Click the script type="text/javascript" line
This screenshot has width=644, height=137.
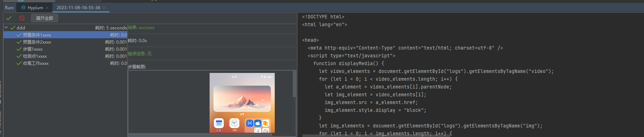tap(351, 56)
